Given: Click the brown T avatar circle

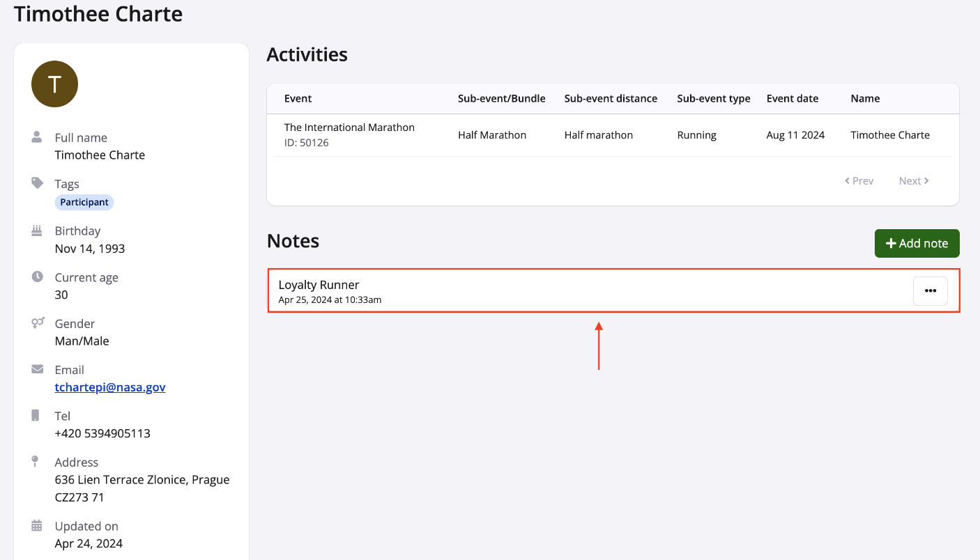Looking at the screenshot, I should click(54, 84).
